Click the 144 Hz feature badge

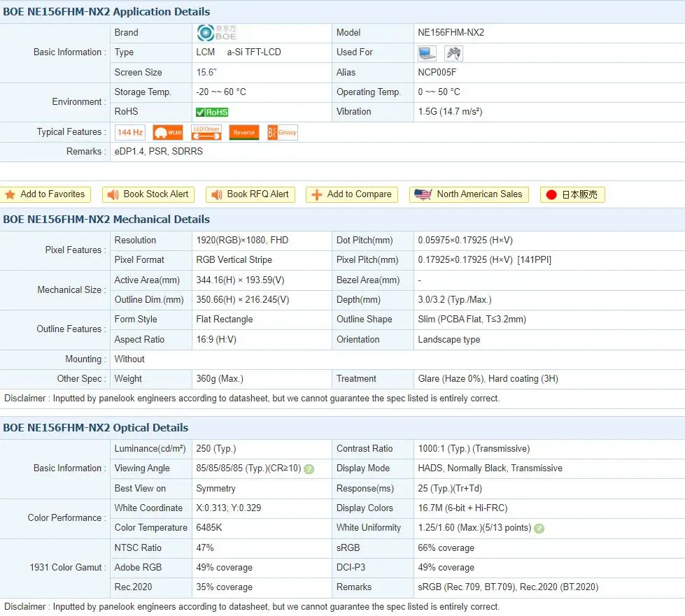click(x=130, y=132)
